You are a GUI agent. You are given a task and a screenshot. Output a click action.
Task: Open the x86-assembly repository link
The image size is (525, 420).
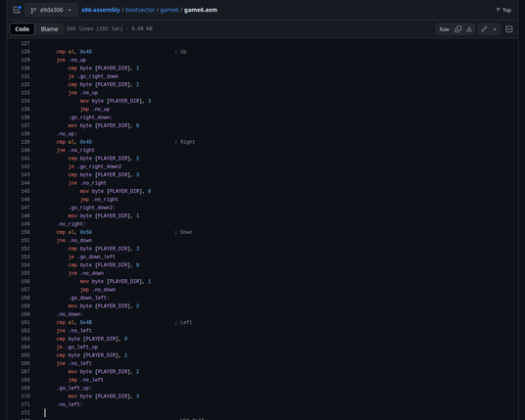(101, 10)
